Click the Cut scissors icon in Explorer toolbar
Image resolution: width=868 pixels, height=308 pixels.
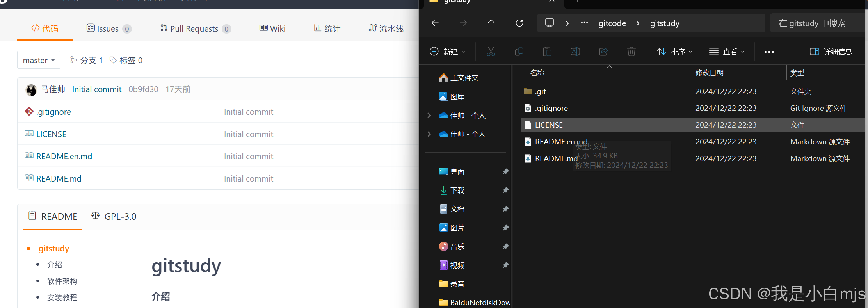[x=491, y=52]
